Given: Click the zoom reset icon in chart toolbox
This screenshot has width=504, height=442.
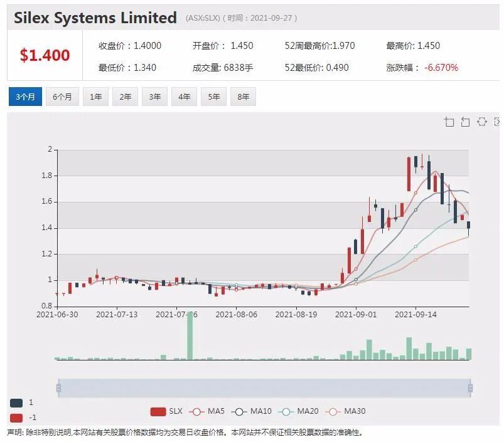Looking at the screenshot, I should [465, 122].
